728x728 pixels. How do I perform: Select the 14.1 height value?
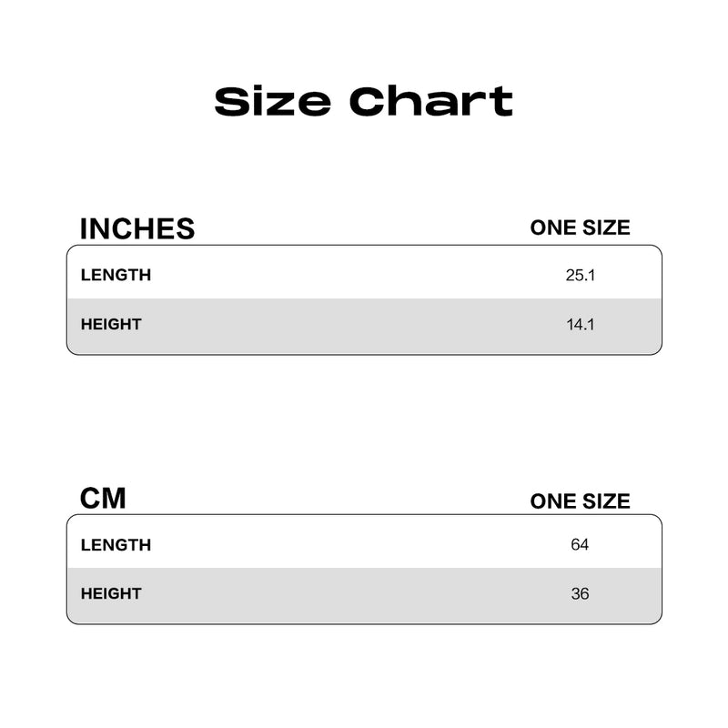click(580, 325)
